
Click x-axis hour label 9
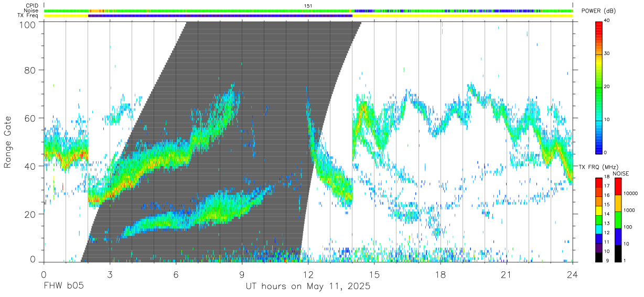pyautogui.click(x=242, y=274)
